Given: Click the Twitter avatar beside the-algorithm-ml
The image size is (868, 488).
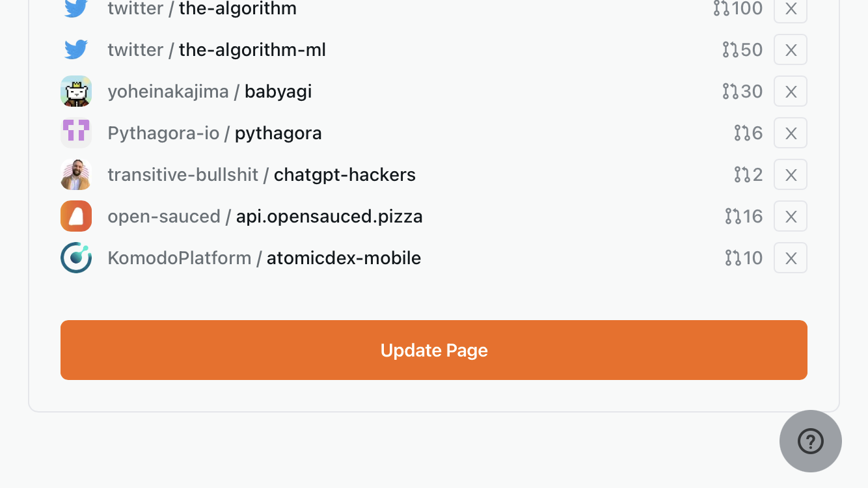Looking at the screenshot, I should point(75,49).
